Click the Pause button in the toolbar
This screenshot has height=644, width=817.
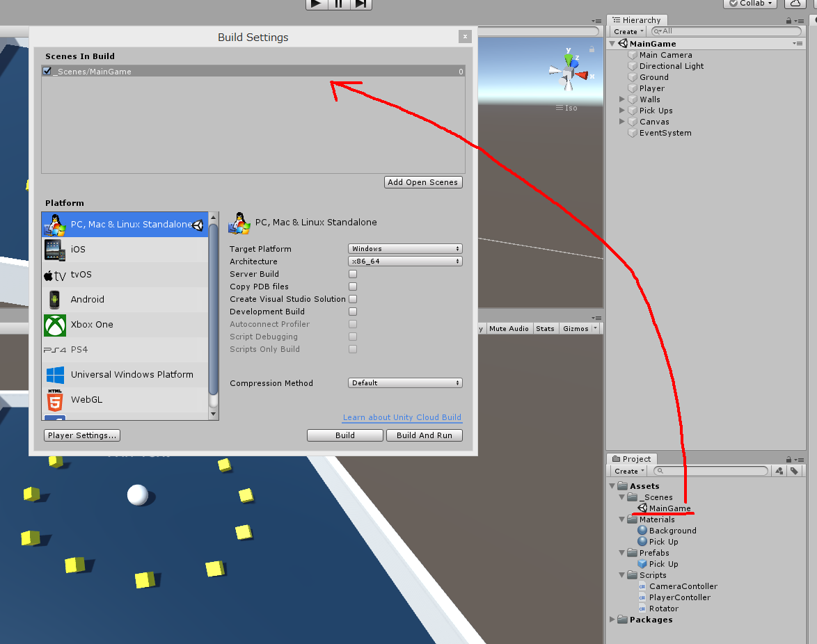[339, 3]
